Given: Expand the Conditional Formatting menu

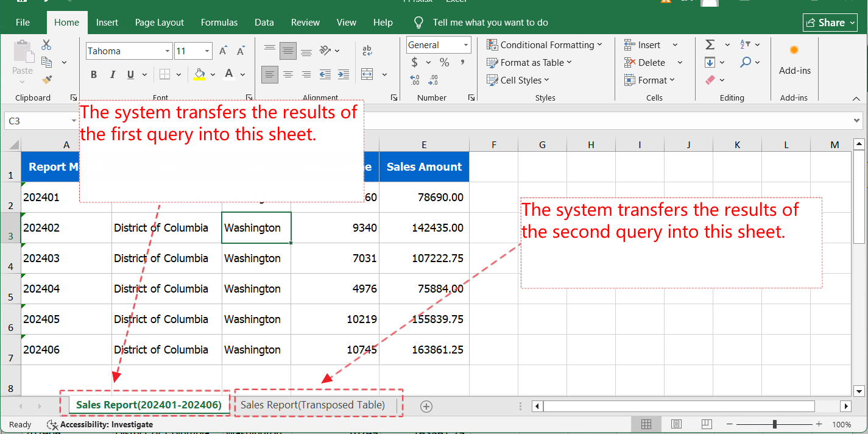Looking at the screenshot, I should (x=546, y=44).
